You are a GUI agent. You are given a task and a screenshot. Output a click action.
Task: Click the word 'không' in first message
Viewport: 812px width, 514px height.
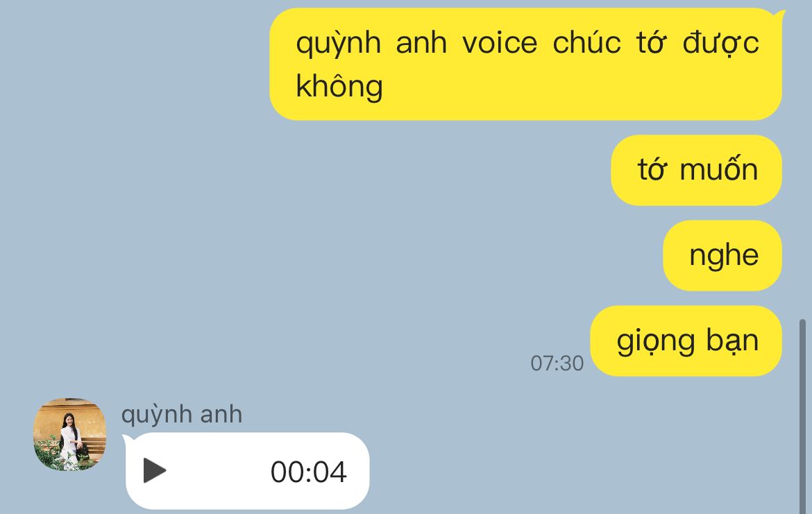click(x=339, y=86)
